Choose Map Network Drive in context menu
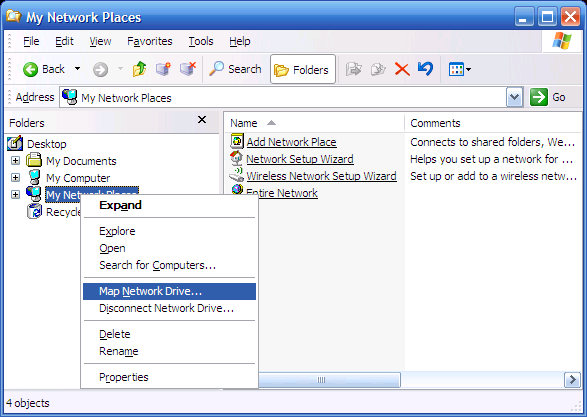This screenshot has height=417, width=587. click(169, 291)
